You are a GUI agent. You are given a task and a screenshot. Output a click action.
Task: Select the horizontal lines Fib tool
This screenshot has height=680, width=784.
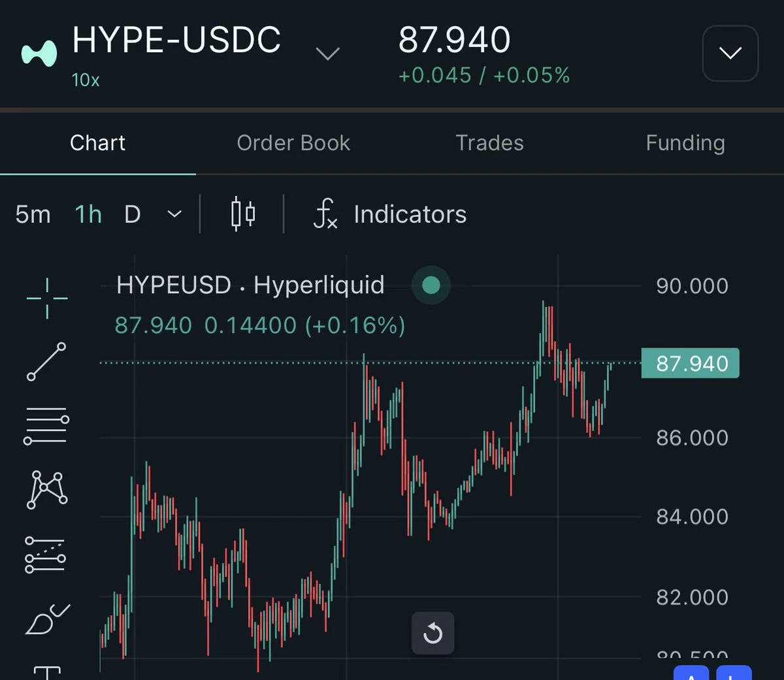(x=46, y=425)
